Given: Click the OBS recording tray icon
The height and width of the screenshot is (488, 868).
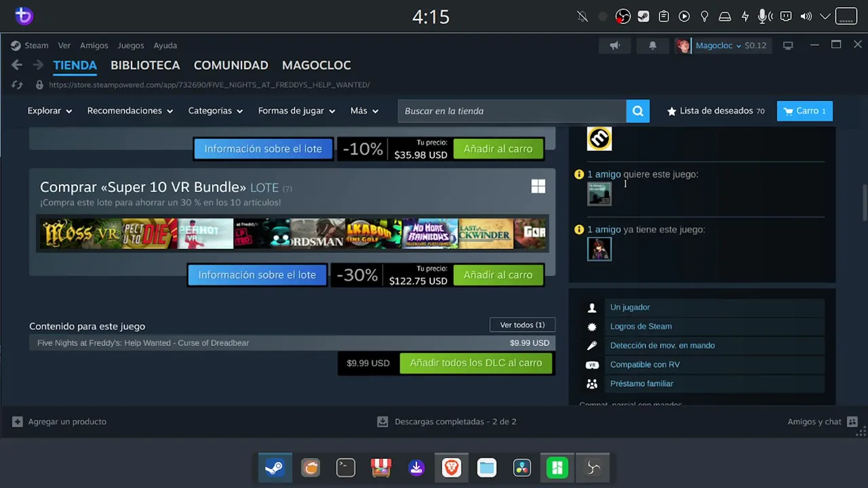Looking at the screenshot, I should click(x=623, y=17).
